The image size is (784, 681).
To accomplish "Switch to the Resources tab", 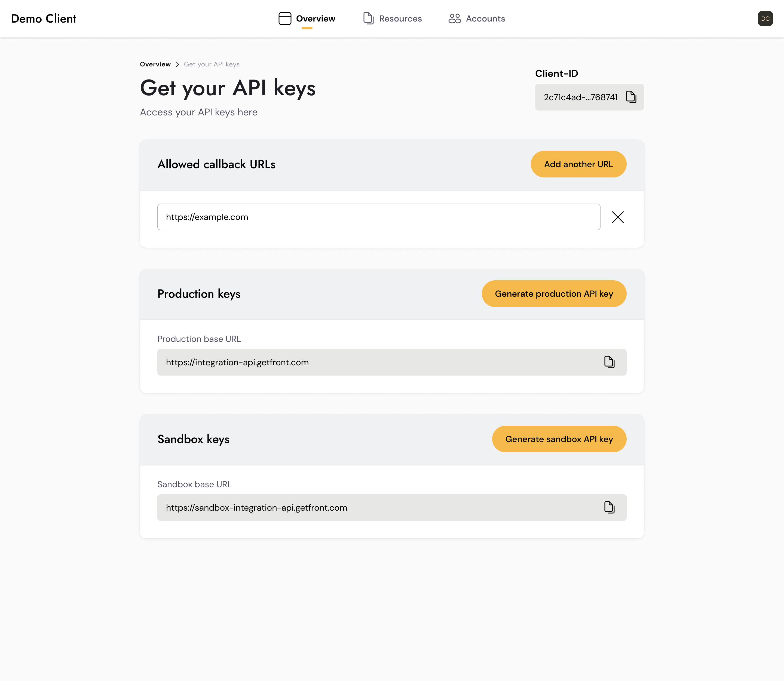I will point(400,19).
